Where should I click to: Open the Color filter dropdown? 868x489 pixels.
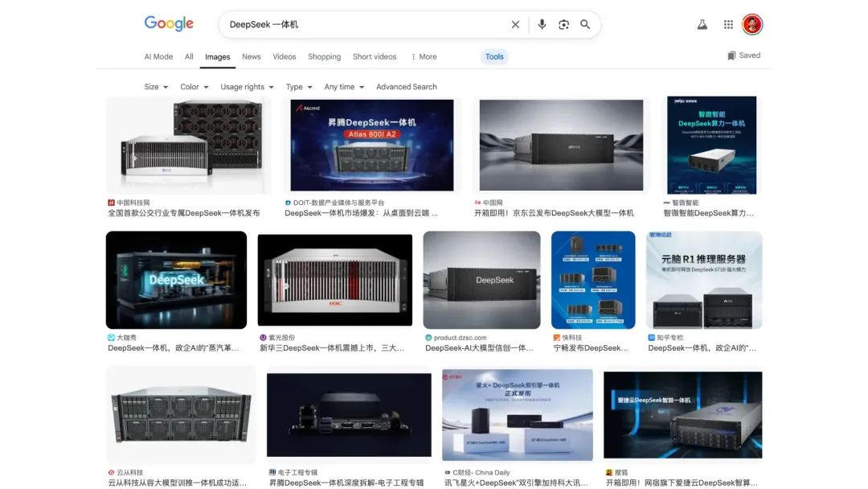click(193, 86)
